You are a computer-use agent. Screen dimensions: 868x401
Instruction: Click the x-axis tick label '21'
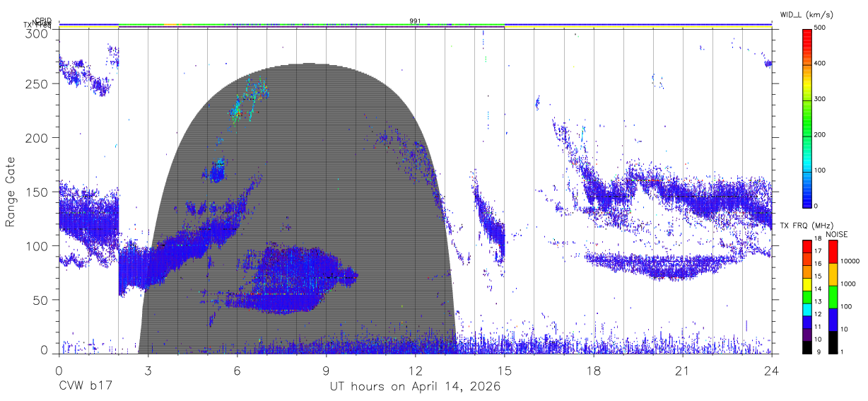coord(682,371)
